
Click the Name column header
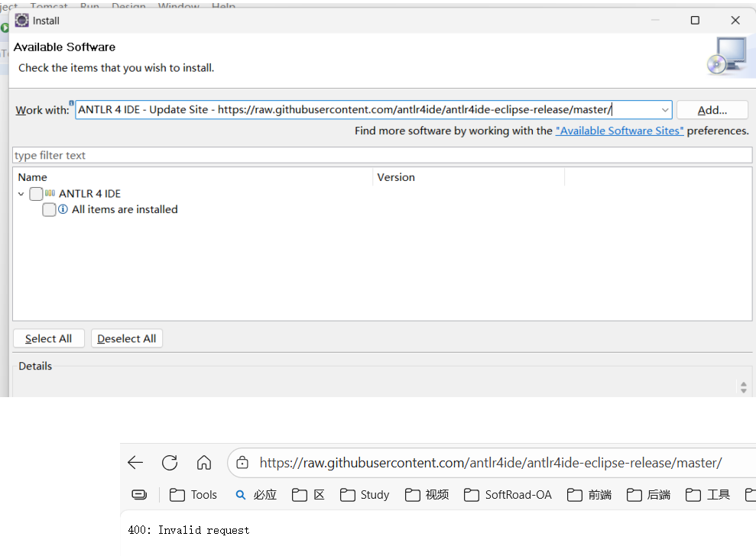(193, 177)
